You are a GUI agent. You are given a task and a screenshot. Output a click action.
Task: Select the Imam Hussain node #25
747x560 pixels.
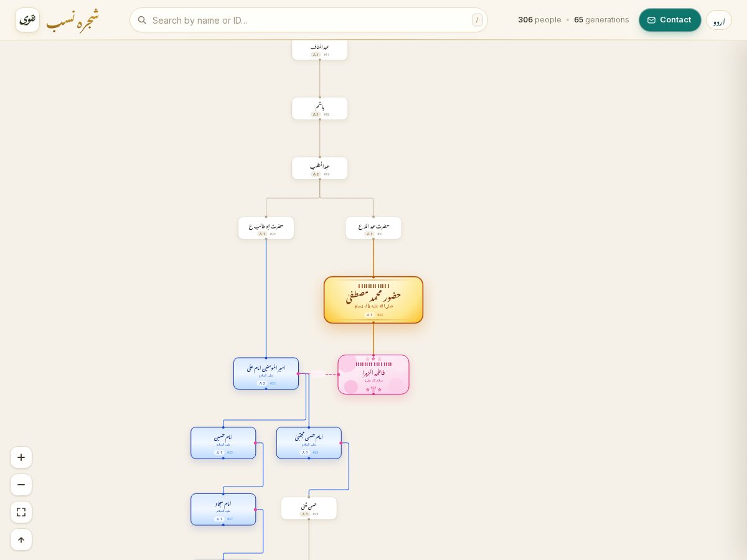pyautogui.click(x=223, y=443)
